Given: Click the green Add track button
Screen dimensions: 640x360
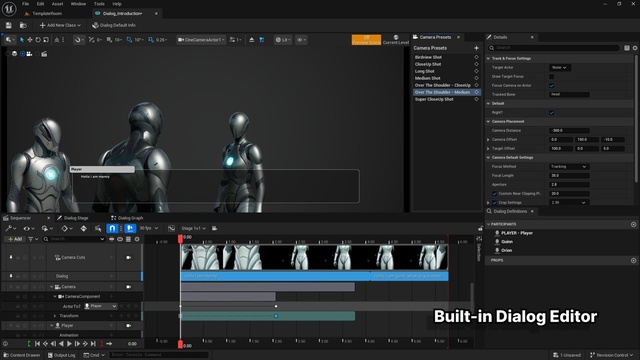Looking at the screenshot, I should 15,239.
